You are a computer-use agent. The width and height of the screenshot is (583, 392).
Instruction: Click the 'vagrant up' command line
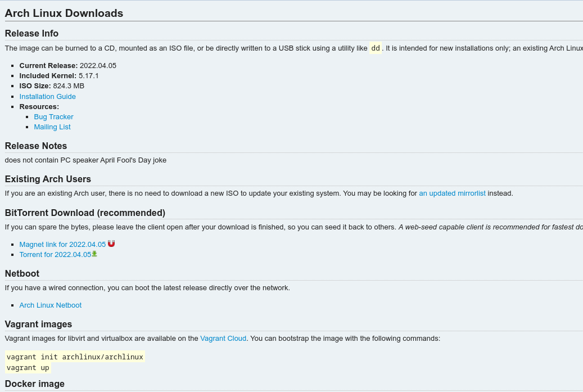tap(28, 367)
